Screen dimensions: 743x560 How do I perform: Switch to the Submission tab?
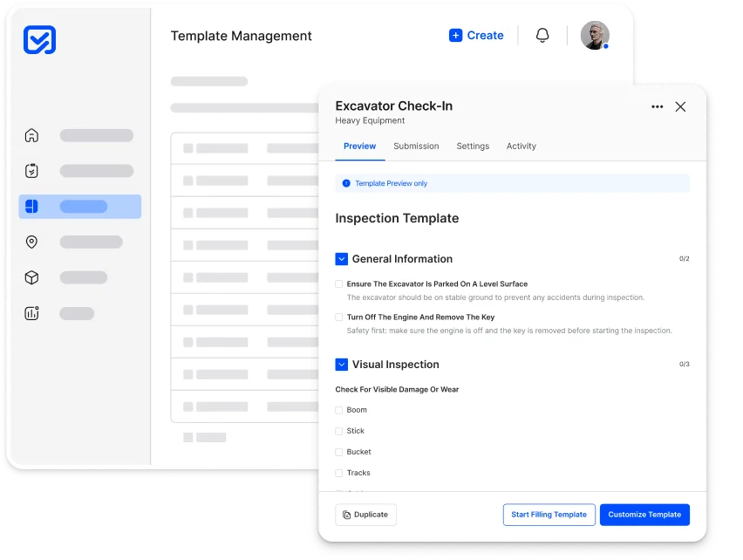416,147
